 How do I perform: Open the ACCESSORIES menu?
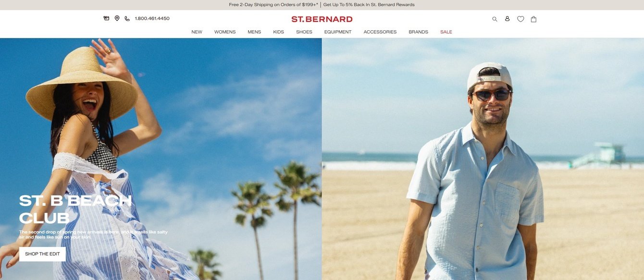380,32
